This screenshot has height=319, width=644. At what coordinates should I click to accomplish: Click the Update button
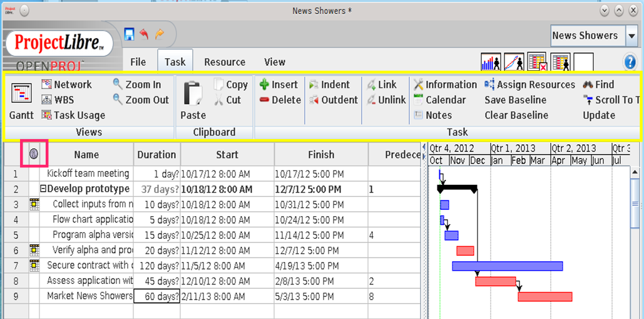point(599,115)
